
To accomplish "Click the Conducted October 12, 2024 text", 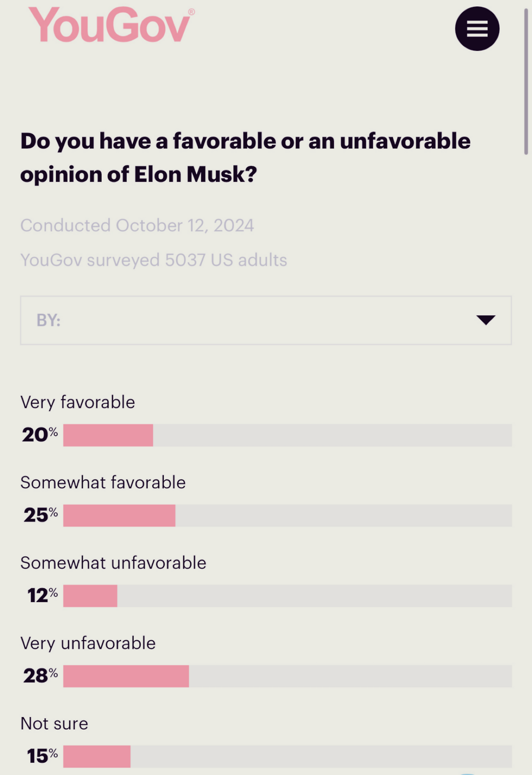I will click(x=137, y=225).
